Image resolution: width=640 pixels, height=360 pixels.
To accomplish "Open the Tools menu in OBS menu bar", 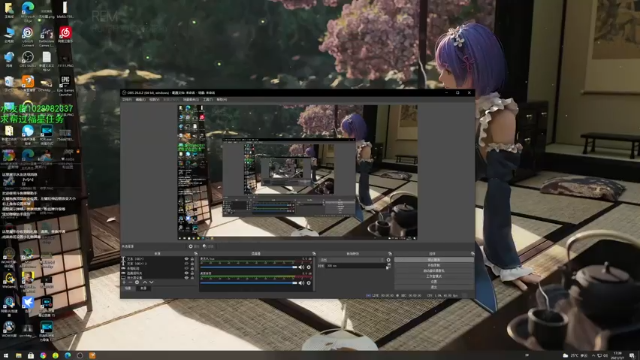I will pyautogui.click(x=208, y=100).
